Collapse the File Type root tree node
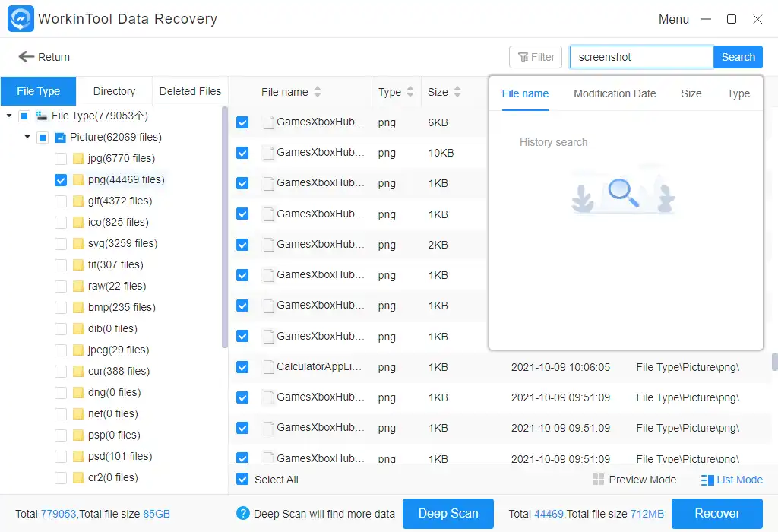 [x=9, y=116]
